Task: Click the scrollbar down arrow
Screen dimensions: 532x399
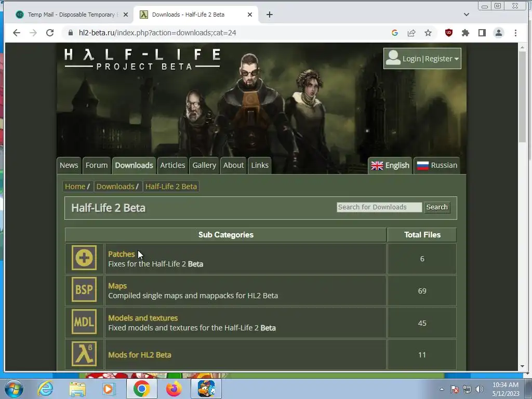Action: [522, 366]
